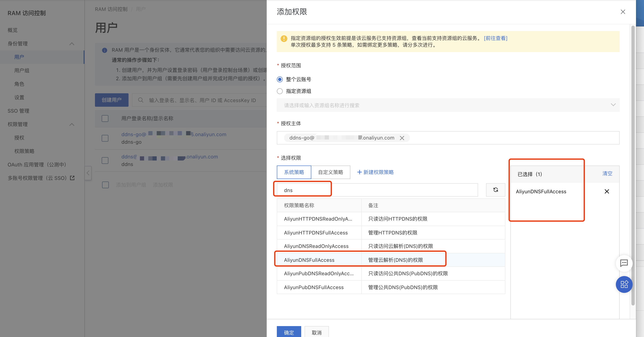The image size is (644, 337).
Task: Open 角色 in the sidebar
Action: pyautogui.click(x=19, y=84)
